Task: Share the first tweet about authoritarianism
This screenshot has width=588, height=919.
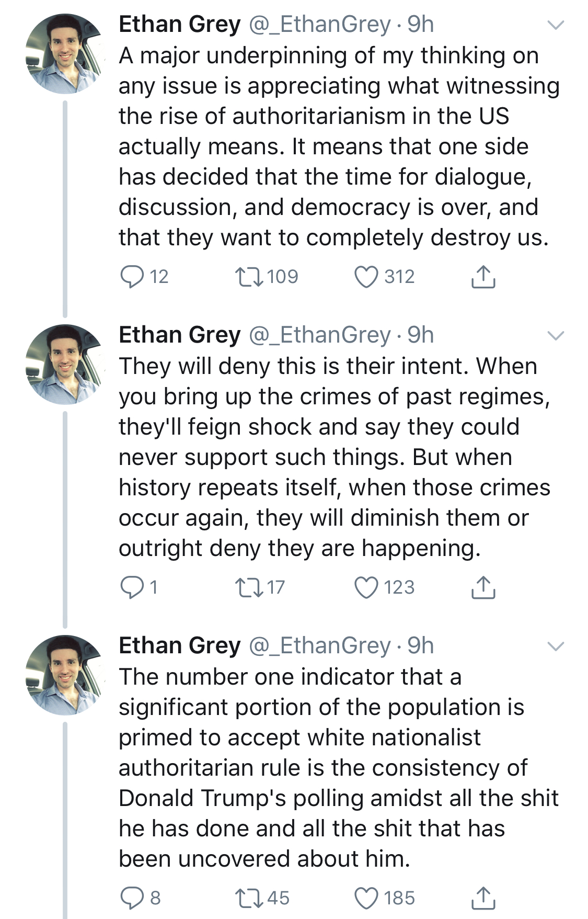Action: (483, 277)
